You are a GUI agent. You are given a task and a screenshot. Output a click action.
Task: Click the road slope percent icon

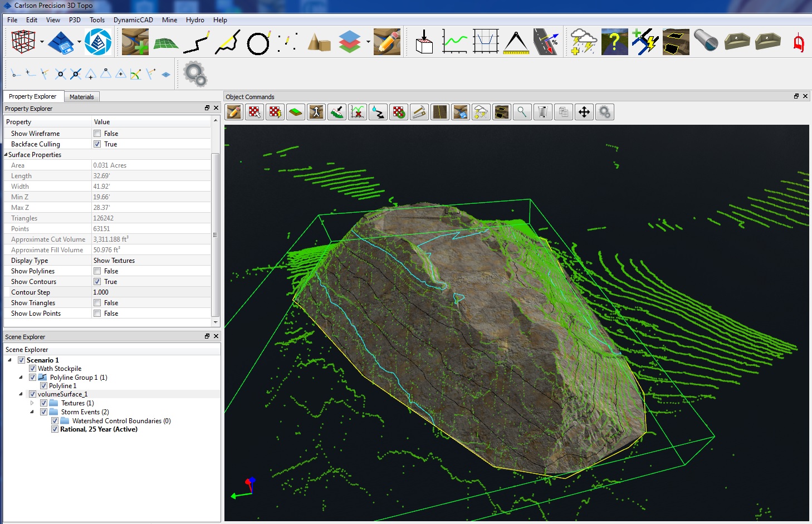546,42
